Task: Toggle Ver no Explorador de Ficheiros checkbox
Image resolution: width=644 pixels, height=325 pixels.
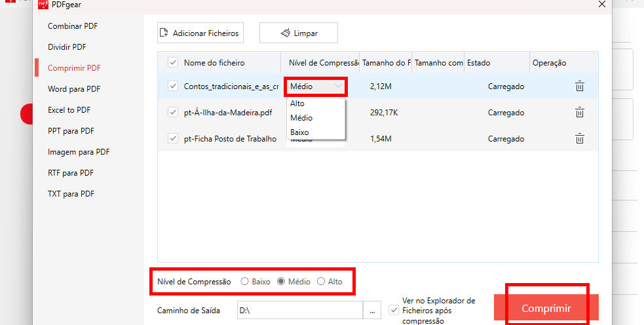Action: 394,310
